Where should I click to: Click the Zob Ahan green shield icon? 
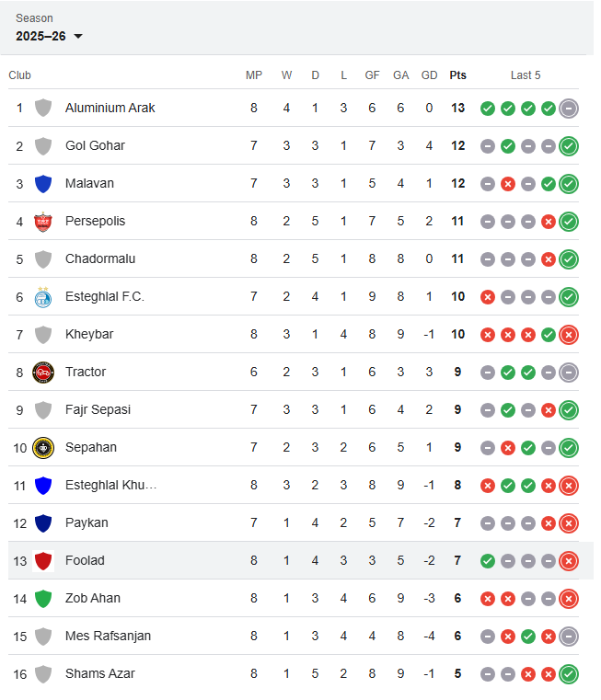(x=42, y=598)
